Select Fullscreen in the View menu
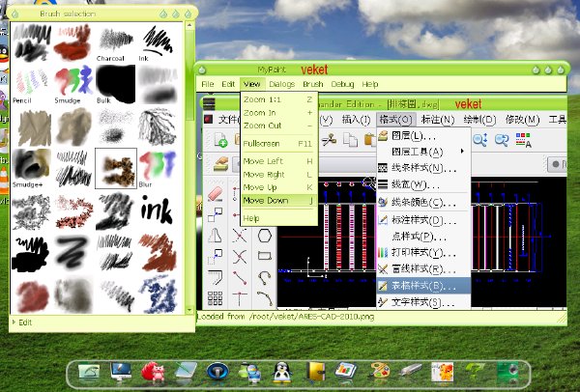The image size is (580, 392). (x=278, y=144)
